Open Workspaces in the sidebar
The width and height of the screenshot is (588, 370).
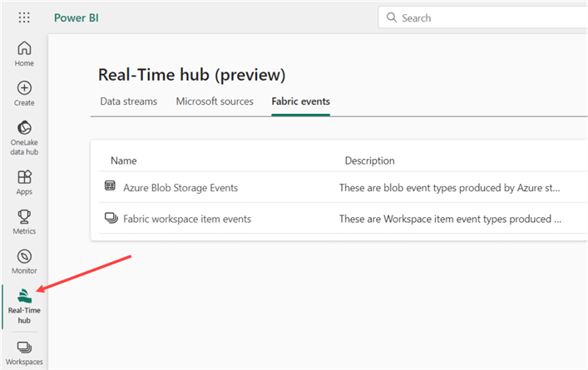(x=24, y=353)
